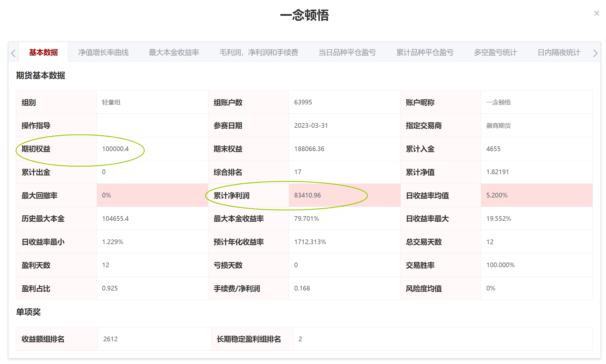The height and width of the screenshot is (364, 606).
Task: Open 累计品种平仓盈亏 tab
Action: 425,52
